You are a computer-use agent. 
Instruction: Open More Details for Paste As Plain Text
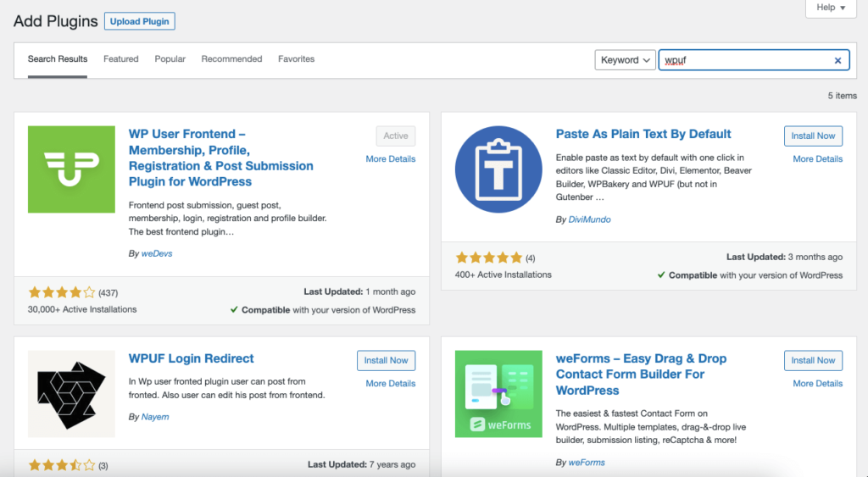pyautogui.click(x=818, y=158)
